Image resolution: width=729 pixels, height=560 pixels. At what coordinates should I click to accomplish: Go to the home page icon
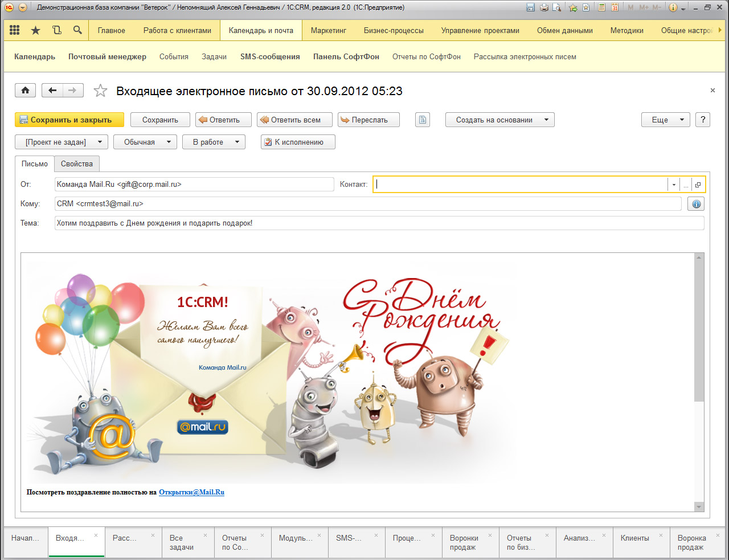tap(25, 90)
